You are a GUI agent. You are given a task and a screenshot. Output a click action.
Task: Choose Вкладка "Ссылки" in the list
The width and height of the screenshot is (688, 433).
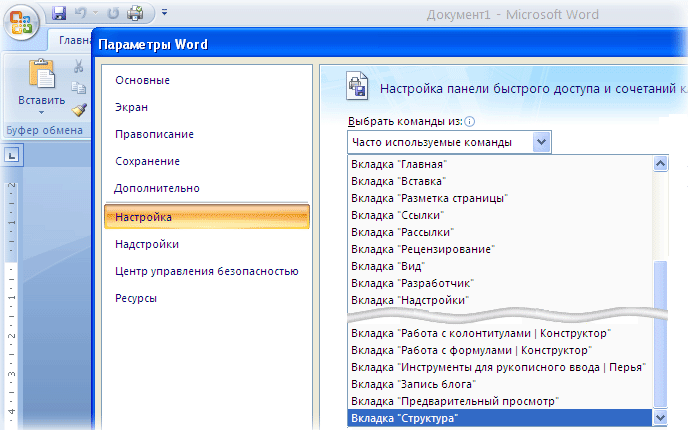[x=499, y=215]
